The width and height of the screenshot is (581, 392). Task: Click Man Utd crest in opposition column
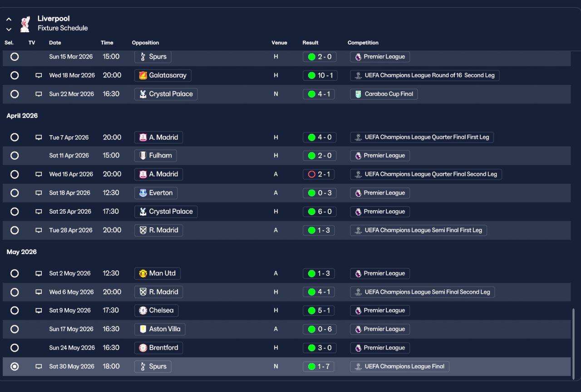(143, 273)
